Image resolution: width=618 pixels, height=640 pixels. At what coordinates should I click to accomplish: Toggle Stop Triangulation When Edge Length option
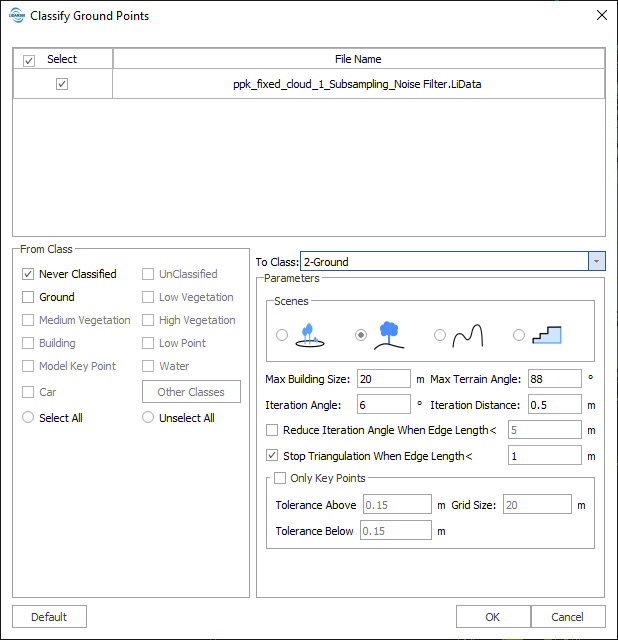272,456
